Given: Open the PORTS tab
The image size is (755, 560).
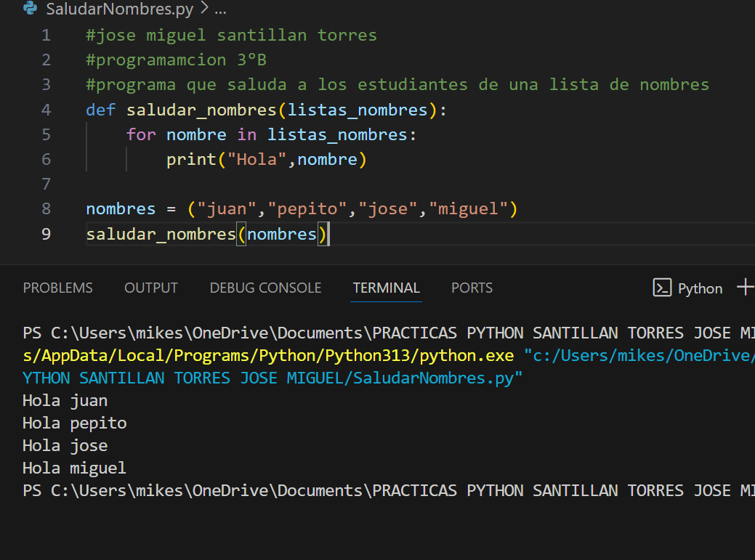Looking at the screenshot, I should (x=472, y=288).
